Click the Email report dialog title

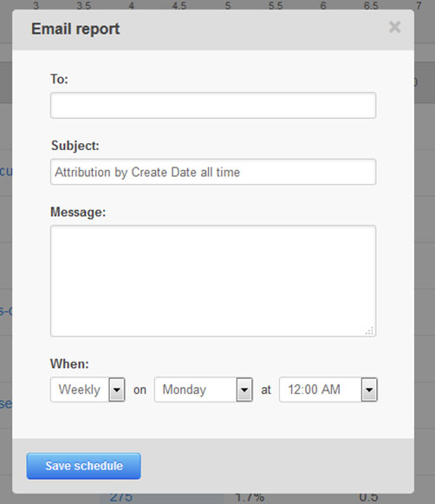(x=75, y=29)
